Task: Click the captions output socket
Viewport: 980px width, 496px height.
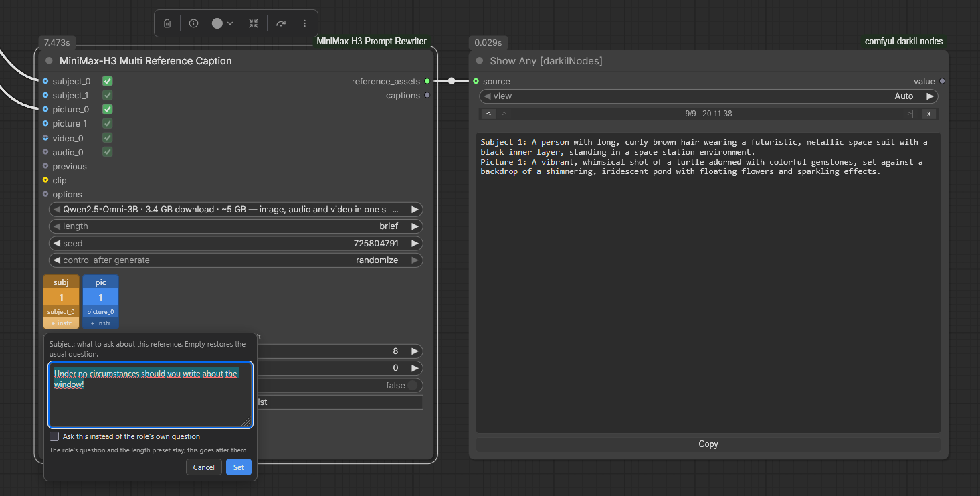Action: [x=427, y=95]
